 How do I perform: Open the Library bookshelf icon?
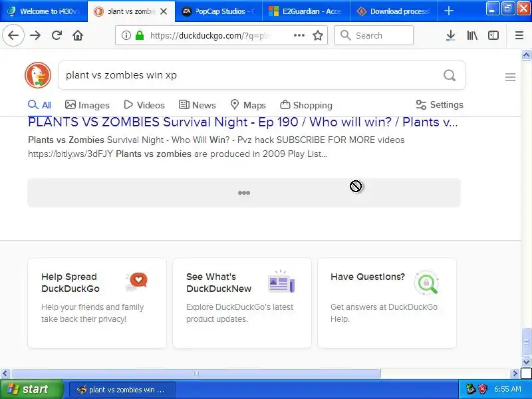tap(472, 35)
